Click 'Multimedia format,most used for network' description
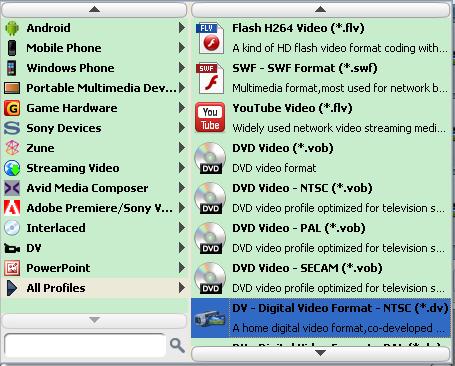 (x=340, y=88)
